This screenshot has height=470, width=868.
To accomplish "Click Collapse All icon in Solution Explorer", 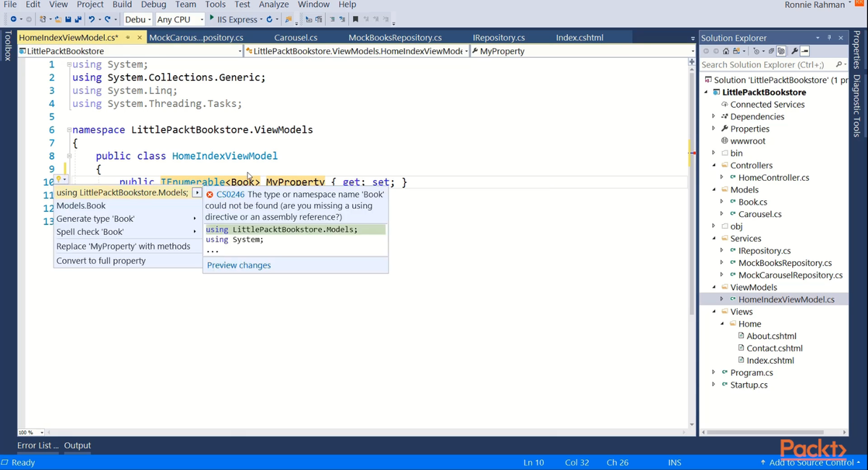I will pyautogui.click(x=771, y=51).
